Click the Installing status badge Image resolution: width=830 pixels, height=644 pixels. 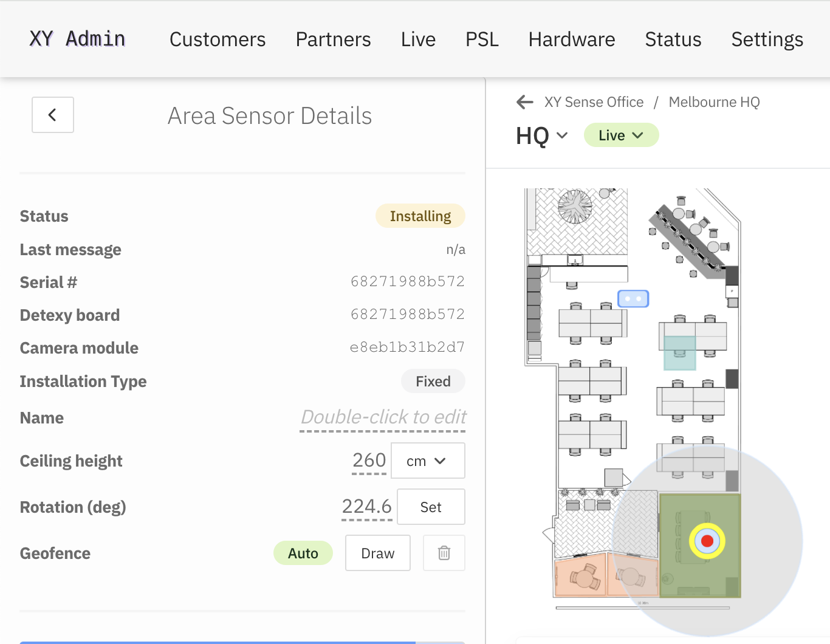pyautogui.click(x=420, y=216)
